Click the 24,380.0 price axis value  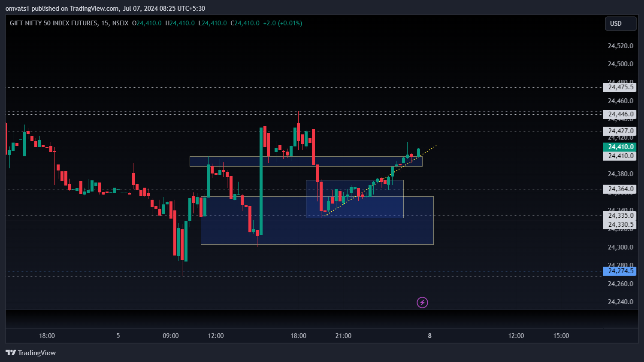point(620,174)
